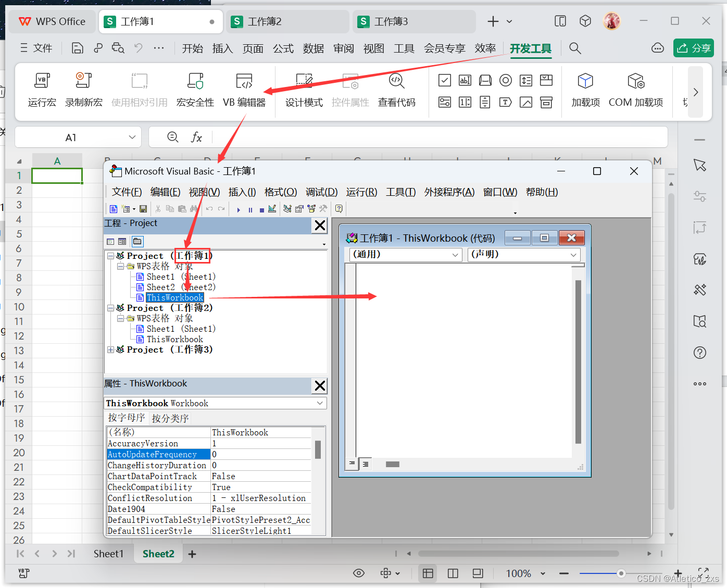
Task: Open the ThisWorkbook Workbook properties dropdown
Action: [x=320, y=403]
